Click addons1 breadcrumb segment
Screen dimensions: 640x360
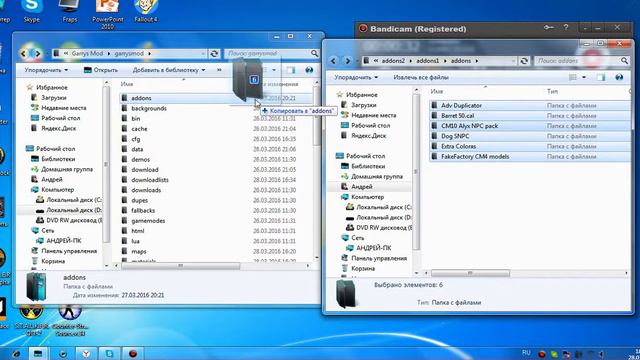point(427,61)
